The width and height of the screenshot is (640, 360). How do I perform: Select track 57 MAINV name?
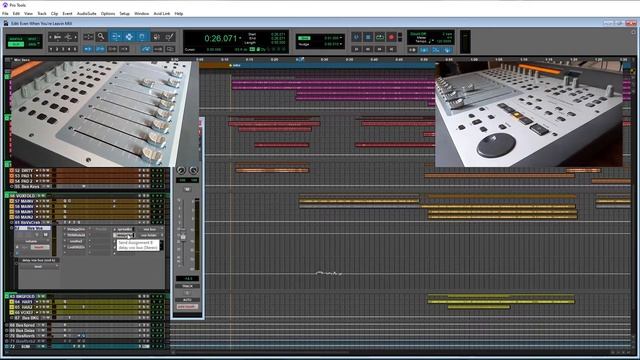24,201
